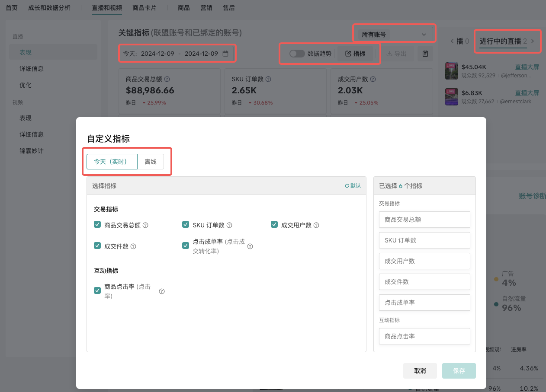This screenshot has height=392, width=546.
Task: Toggle the 数据趋势 switch
Action: [x=297, y=54]
